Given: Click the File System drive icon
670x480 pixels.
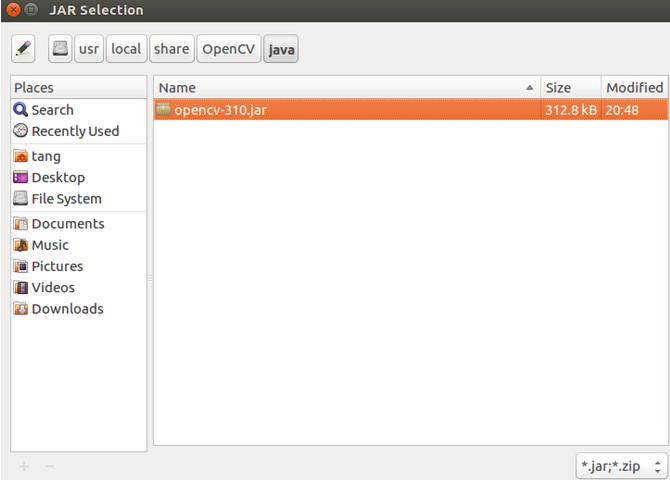Looking at the screenshot, I should pyautogui.click(x=20, y=198).
